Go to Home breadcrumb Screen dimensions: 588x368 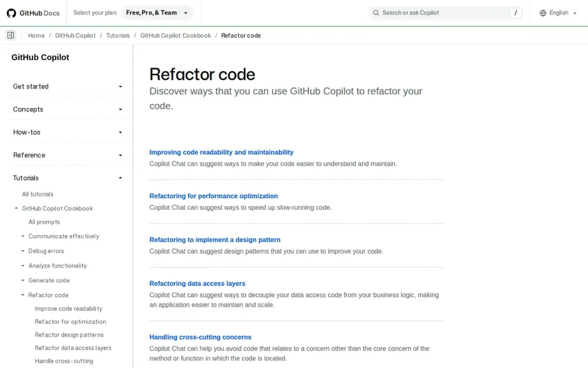pyautogui.click(x=36, y=35)
